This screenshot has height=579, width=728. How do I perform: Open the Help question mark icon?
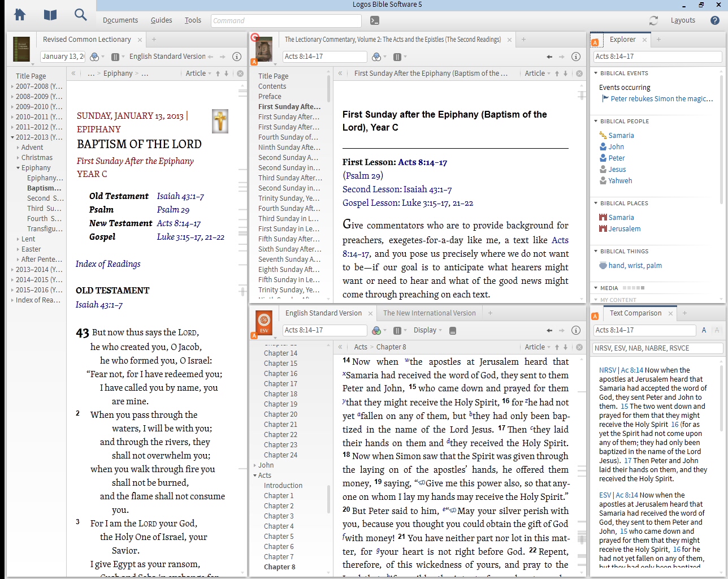tap(715, 20)
